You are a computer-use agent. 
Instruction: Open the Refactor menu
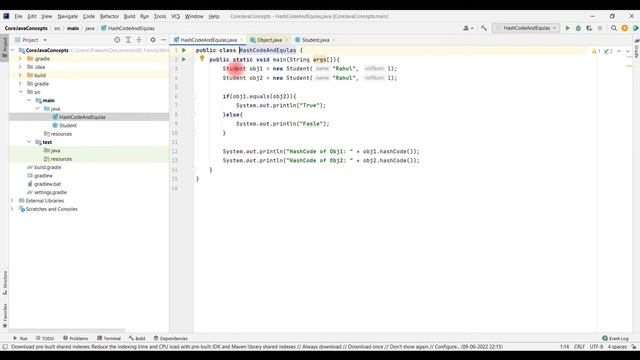click(109, 16)
